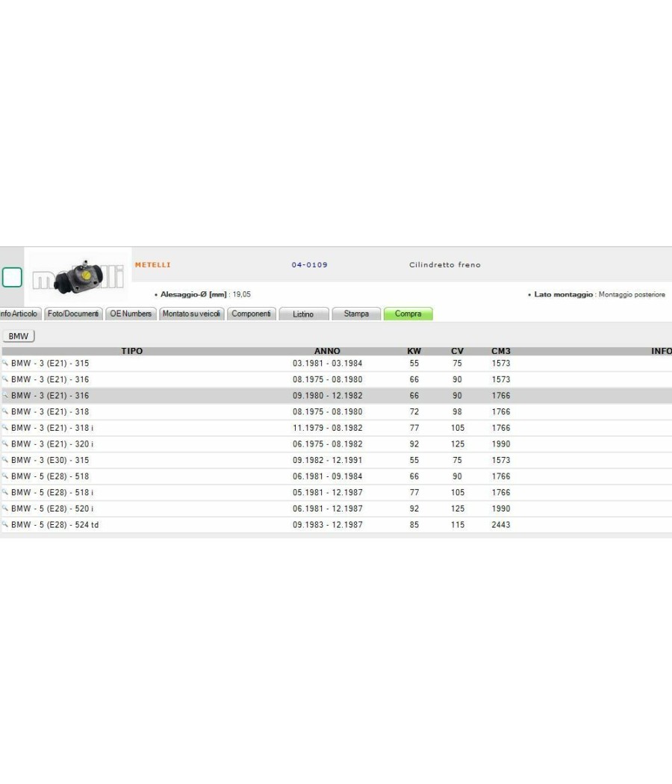The height and width of the screenshot is (784, 672).
Task: Click the KW column header
Action: point(414,351)
